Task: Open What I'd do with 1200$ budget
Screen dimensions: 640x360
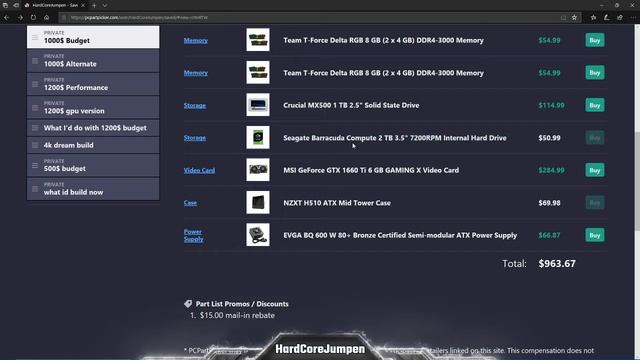Action: 93,128
